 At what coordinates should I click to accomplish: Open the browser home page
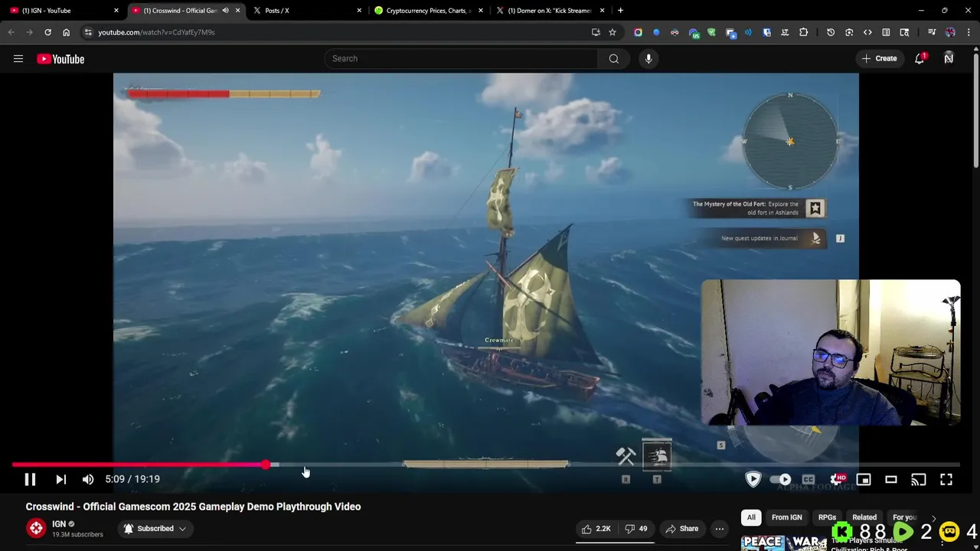click(66, 32)
